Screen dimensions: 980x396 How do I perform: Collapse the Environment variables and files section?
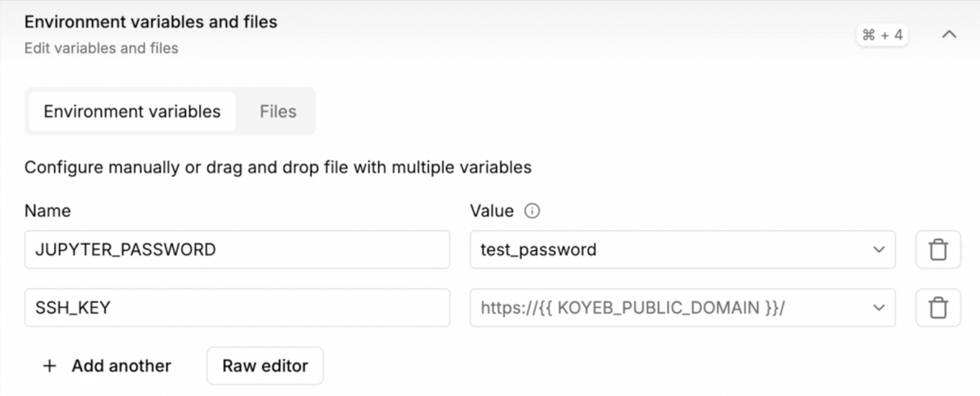coord(949,34)
